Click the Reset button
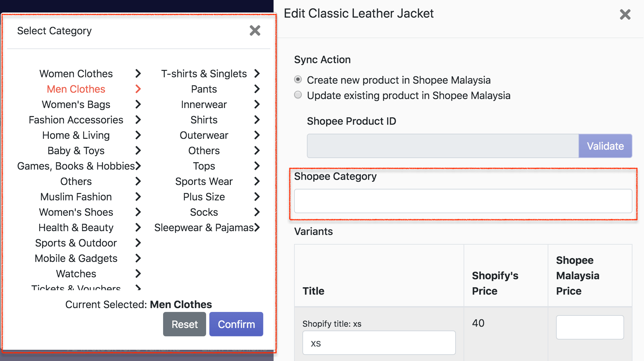Screen dimensions: 644x361 click(185, 324)
